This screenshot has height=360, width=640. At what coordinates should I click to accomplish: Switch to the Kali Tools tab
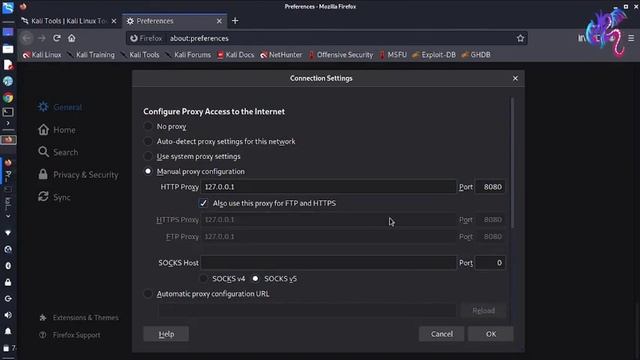point(69,21)
